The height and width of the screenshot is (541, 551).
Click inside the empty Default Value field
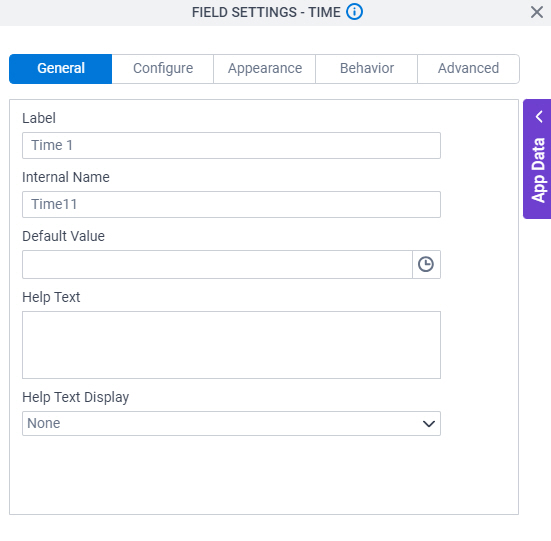point(217,265)
